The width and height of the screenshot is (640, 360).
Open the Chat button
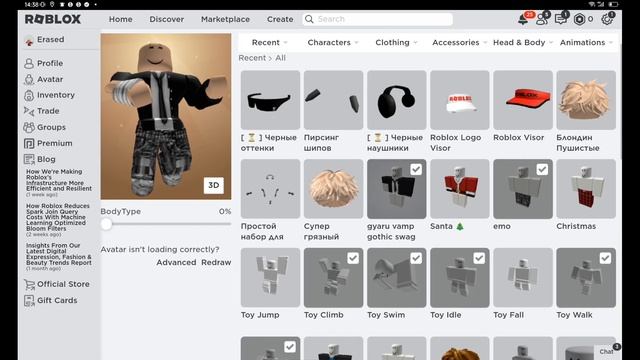pyautogui.click(x=608, y=351)
